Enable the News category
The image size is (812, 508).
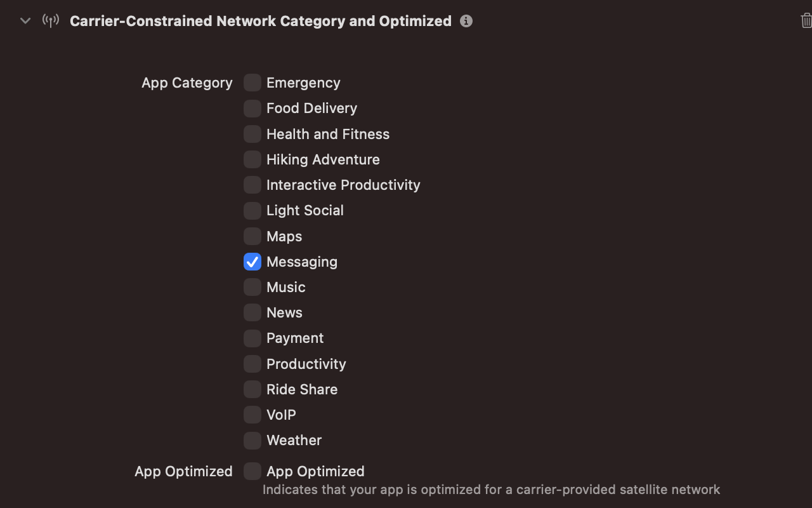pos(252,312)
